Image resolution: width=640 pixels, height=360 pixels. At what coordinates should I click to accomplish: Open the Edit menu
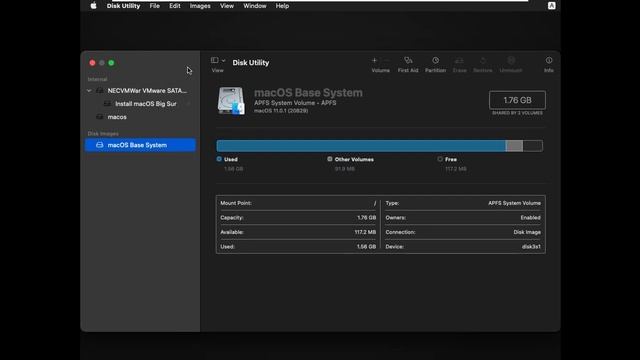click(x=175, y=6)
